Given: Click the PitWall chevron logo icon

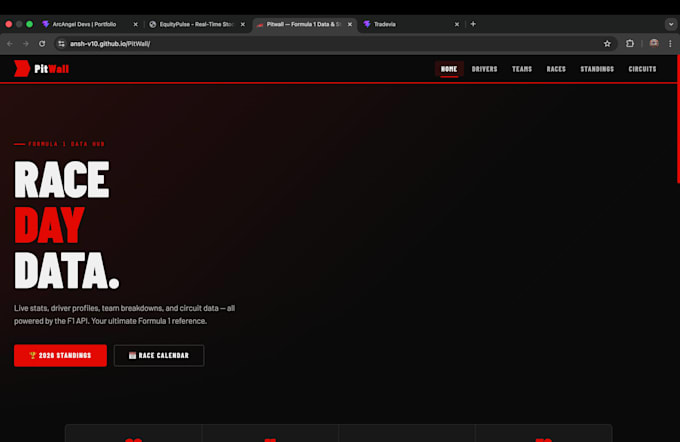Looking at the screenshot, I should coord(22,69).
